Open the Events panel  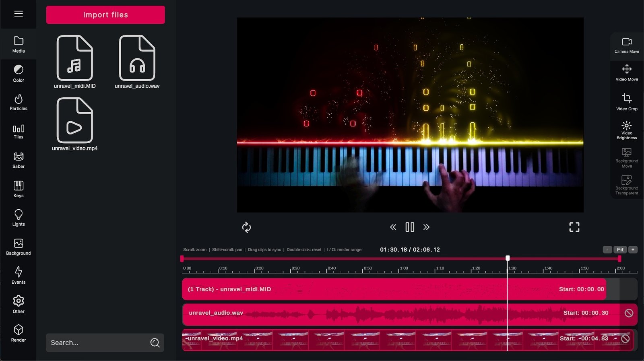tap(19, 276)
